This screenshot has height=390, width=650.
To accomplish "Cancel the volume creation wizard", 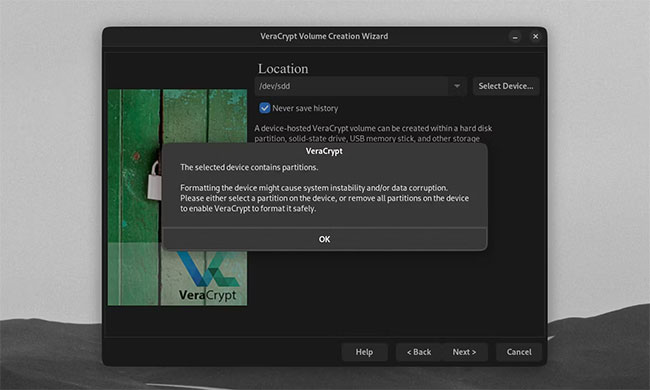I will (519, 352).
